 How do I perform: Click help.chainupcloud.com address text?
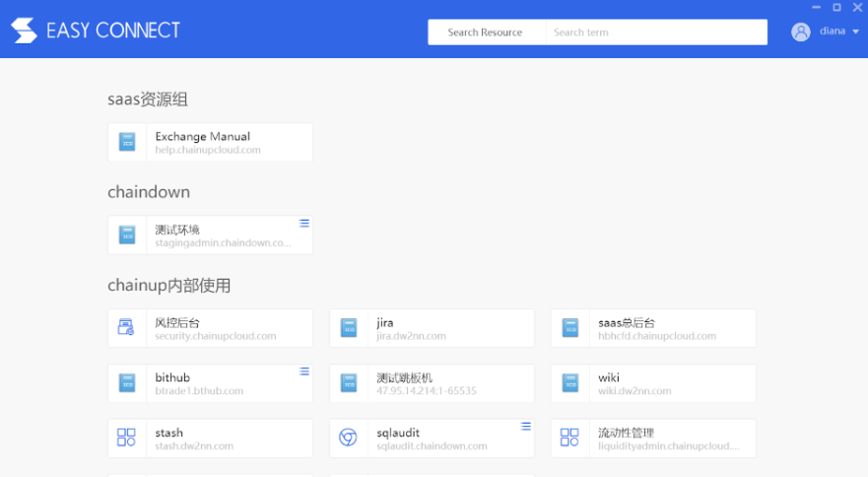[x=208, y=150]
